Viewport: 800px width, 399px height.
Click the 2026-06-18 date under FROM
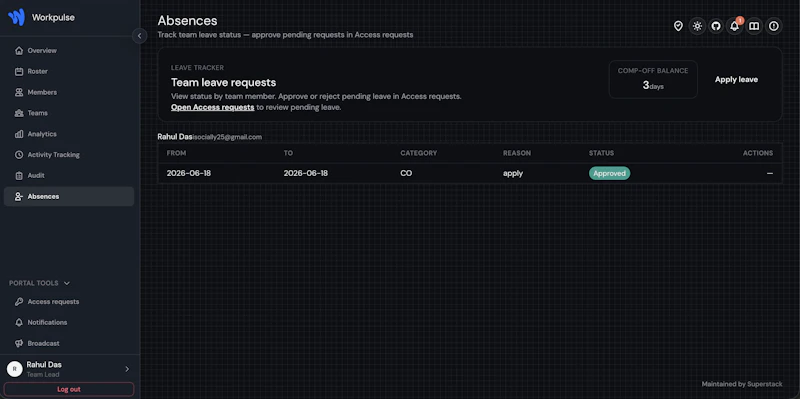[189, 173]
